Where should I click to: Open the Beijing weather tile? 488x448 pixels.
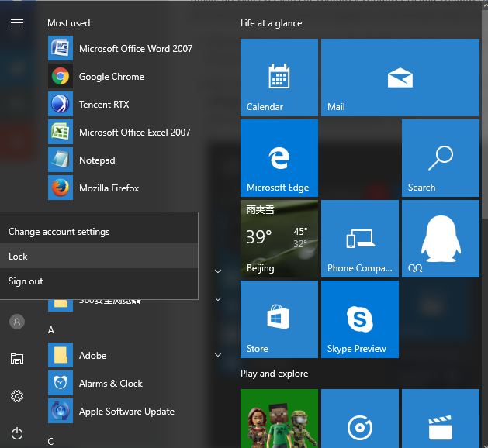tap(279, 239)
